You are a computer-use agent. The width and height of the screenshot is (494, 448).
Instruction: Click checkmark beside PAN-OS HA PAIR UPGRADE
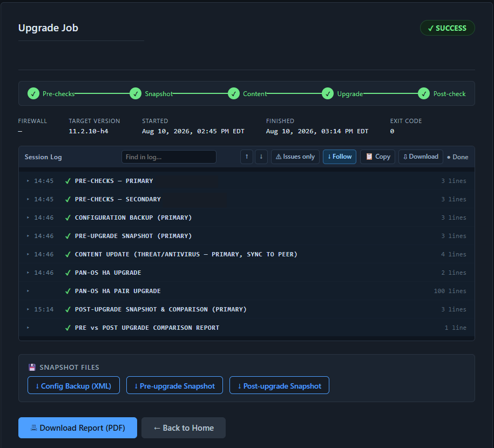pos(67,291)
